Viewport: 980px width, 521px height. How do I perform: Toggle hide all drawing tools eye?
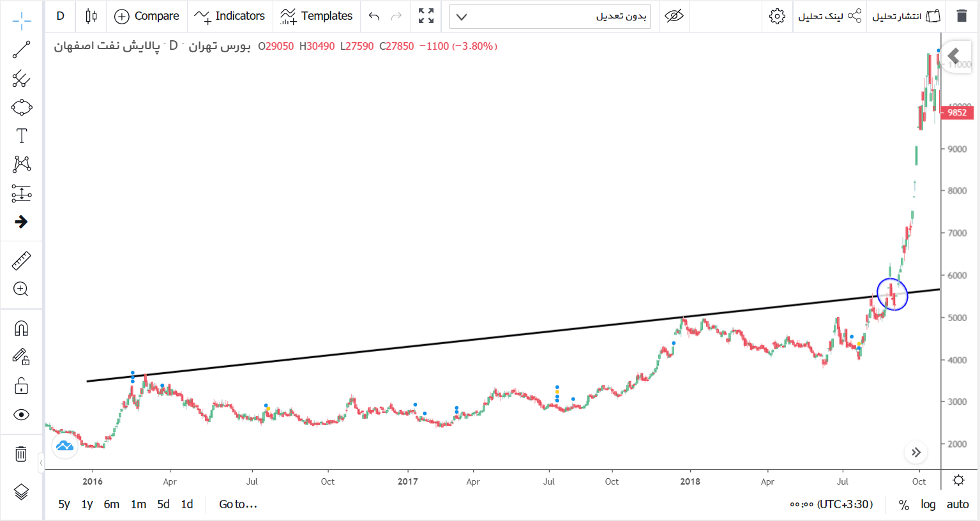21,415
